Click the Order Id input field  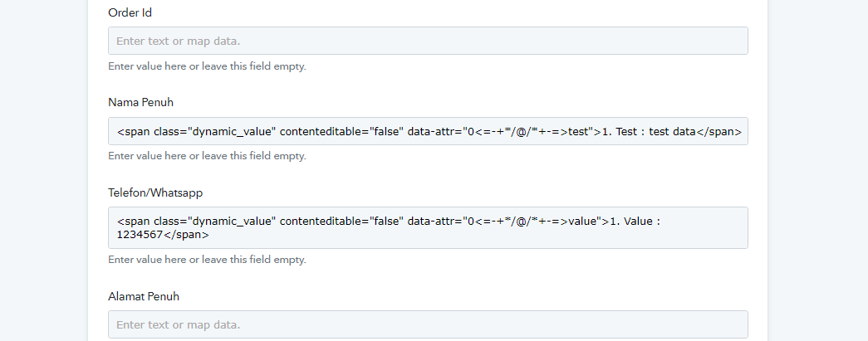click(428, 41)
